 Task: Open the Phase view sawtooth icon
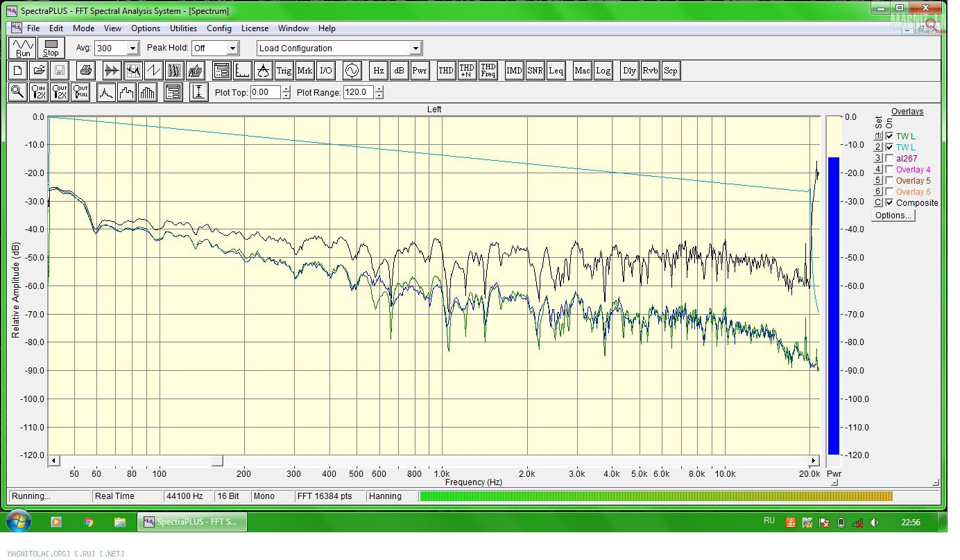coord(153,71)
